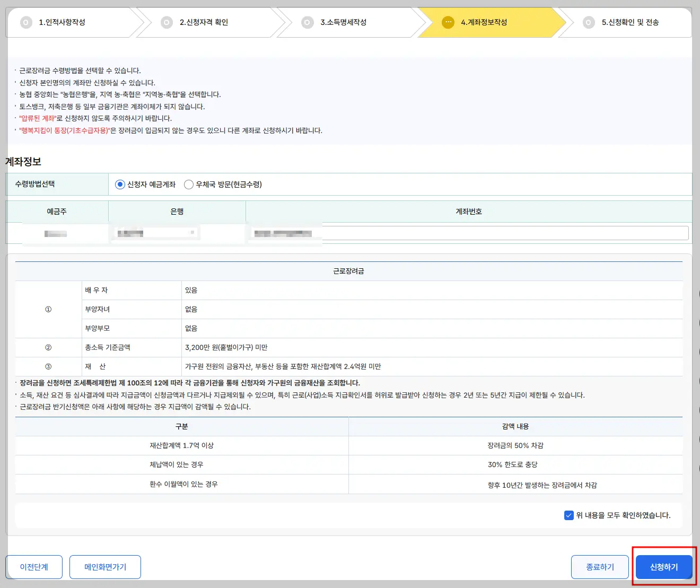Click the circle icon on step 2.신청자격 확인

[167, 22]
